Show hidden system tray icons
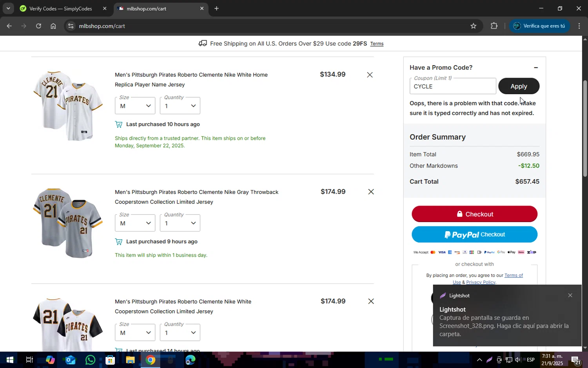Screen dimensions: 588x368 point(479,360)
